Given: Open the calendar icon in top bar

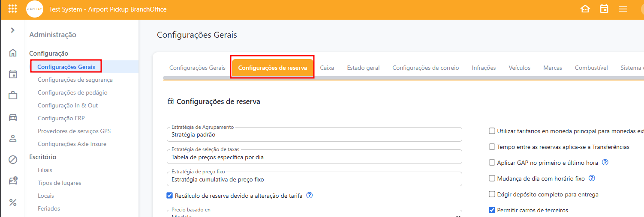Looking at the screenshot, I should (x=604, y=9).
